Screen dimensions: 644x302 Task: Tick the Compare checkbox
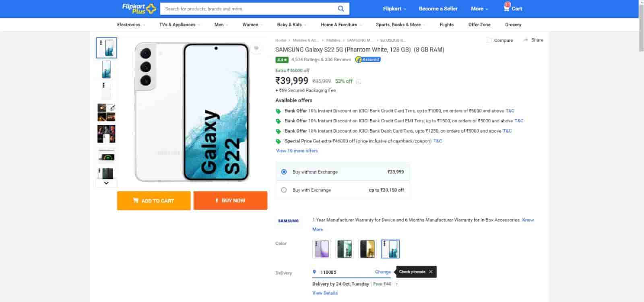coord(489,40)
